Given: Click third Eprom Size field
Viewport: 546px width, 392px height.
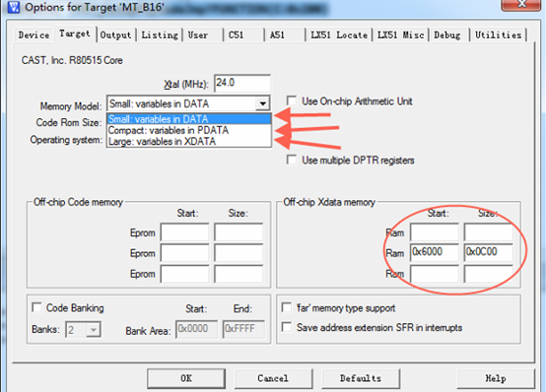Looking at the screenshot, I should click(x=239, y=274).
